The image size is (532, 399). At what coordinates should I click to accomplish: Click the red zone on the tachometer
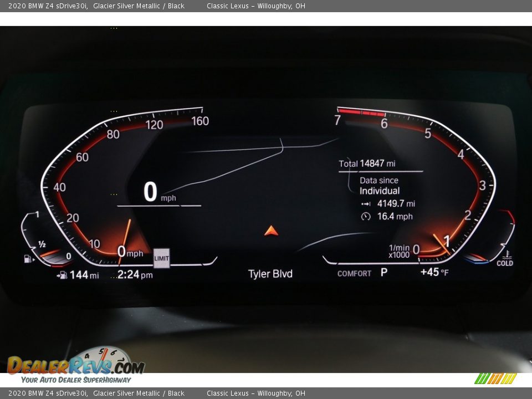pos(362,112)
